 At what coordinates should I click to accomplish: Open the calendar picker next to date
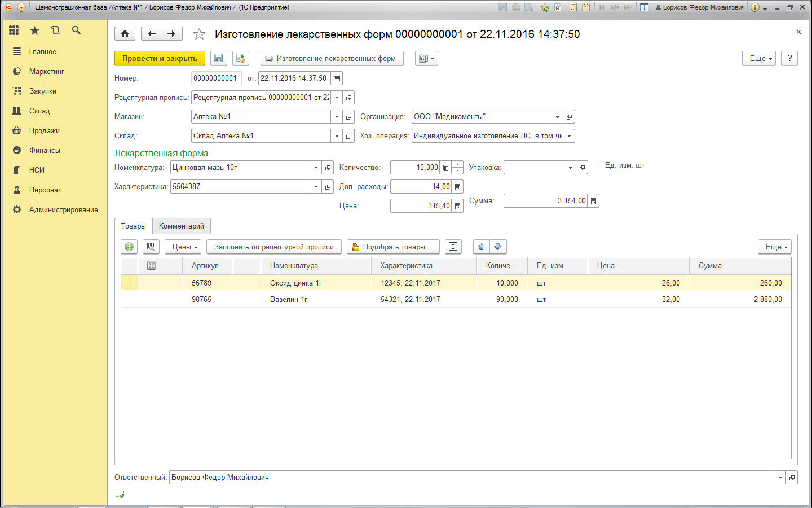click(x=337, y=78)
